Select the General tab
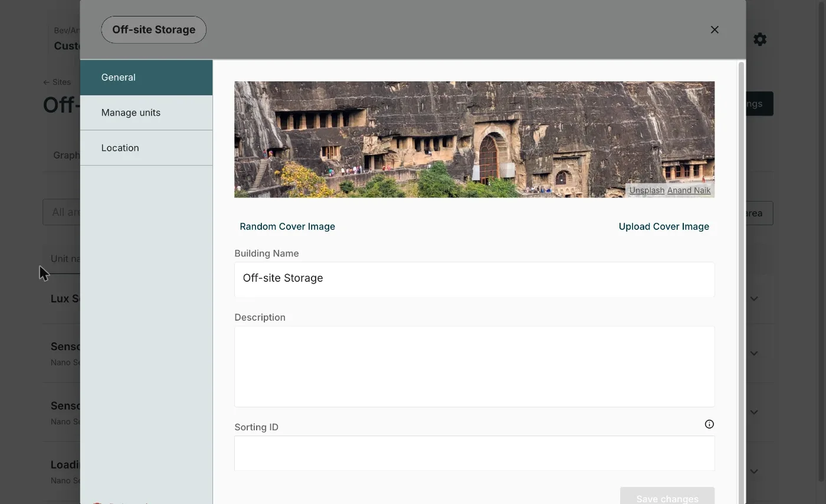Viewport: 826px width, 504px height. click(146, 77)
